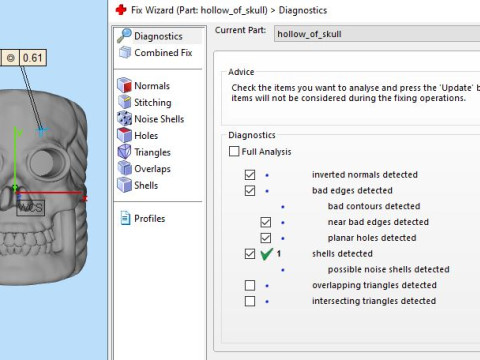Switch to the Holes page
The image size is (480, 360).
pyautogui.click(x=146, y=136)
